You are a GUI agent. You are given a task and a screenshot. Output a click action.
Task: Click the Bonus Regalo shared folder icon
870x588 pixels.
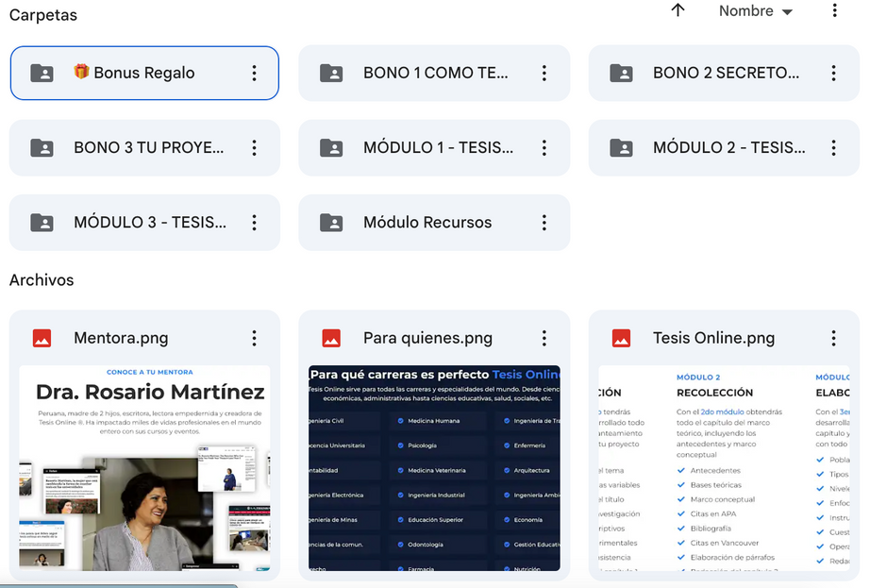pos(42,74)
